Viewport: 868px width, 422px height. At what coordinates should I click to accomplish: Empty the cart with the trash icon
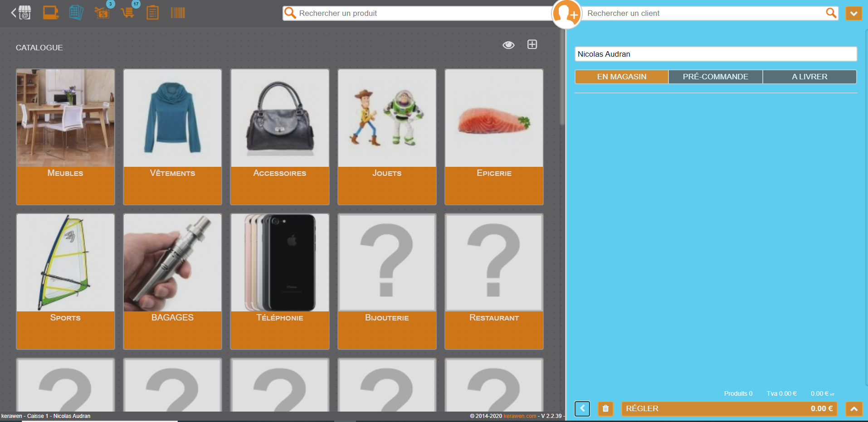pos(605,408)
